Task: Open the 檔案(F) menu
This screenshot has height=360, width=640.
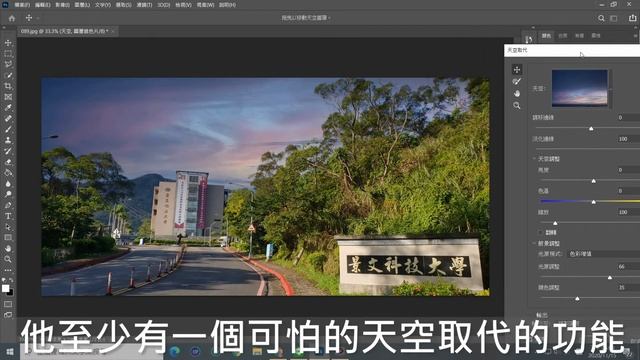Action: 22,5
